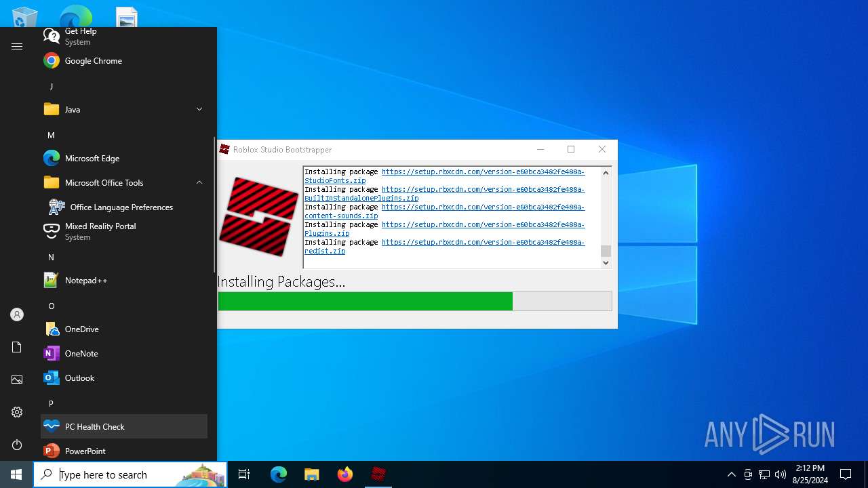Open Action Center notifications icon
The width and height of the screenshot is (868, 488).
point(846,474)
